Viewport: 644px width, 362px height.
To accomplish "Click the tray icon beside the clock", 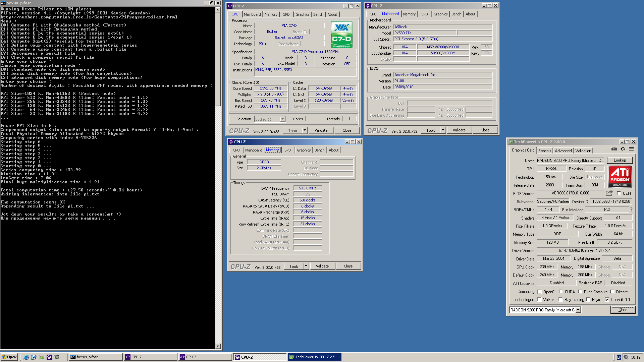I will point(626,357).
